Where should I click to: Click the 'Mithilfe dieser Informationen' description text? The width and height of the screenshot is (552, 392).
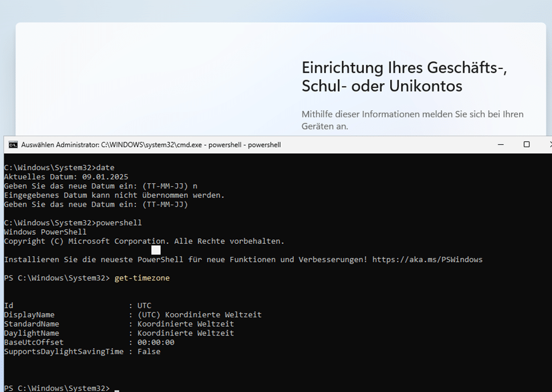tap(412, 120)
